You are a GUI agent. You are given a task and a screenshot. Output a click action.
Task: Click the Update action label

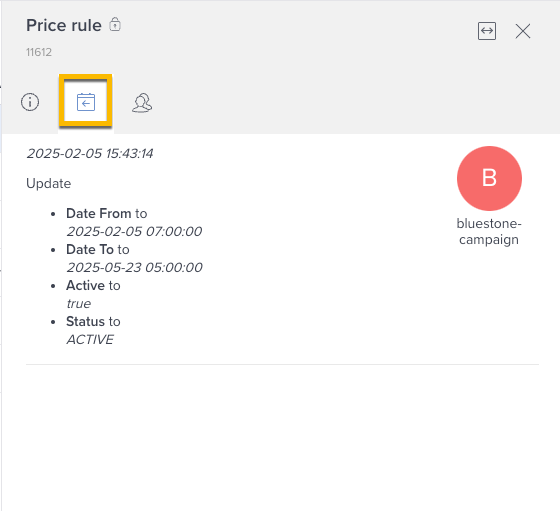(49, 184)
